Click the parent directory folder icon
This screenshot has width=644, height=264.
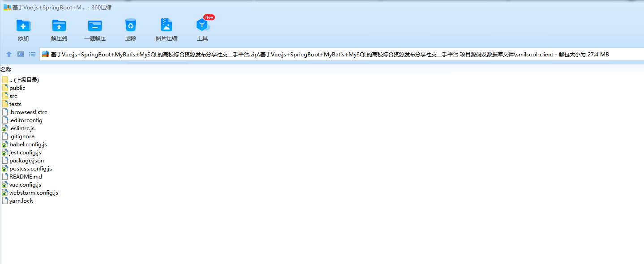[5, 80]
